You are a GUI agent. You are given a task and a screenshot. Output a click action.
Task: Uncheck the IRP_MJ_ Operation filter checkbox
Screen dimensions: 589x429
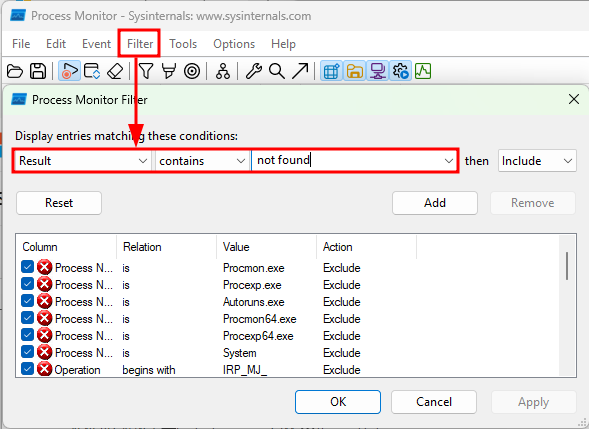[27, 369]
